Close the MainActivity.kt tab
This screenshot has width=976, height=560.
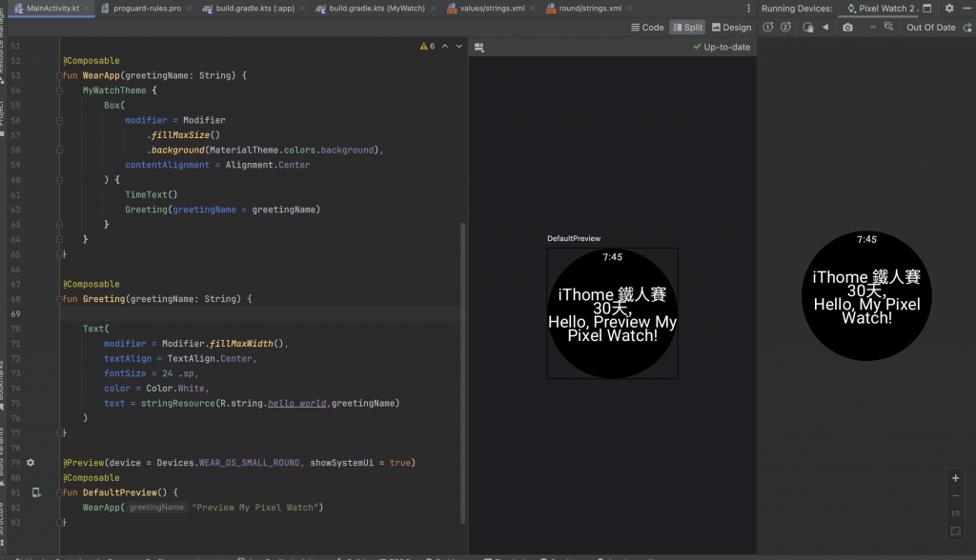coord(87,8)
